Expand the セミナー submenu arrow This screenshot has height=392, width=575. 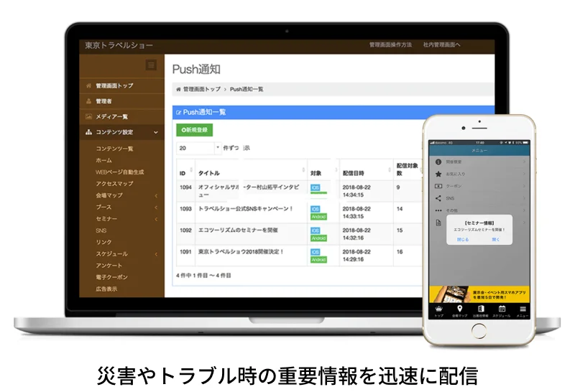point(156,219)
